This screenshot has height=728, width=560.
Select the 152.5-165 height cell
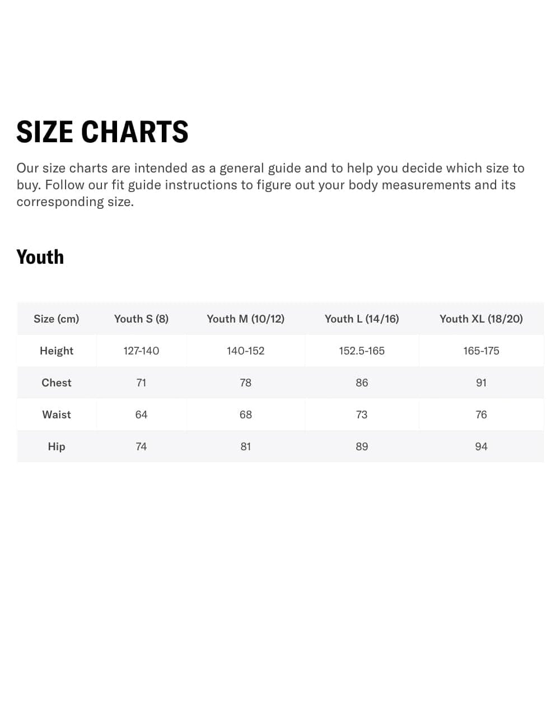tap(362, 351)
